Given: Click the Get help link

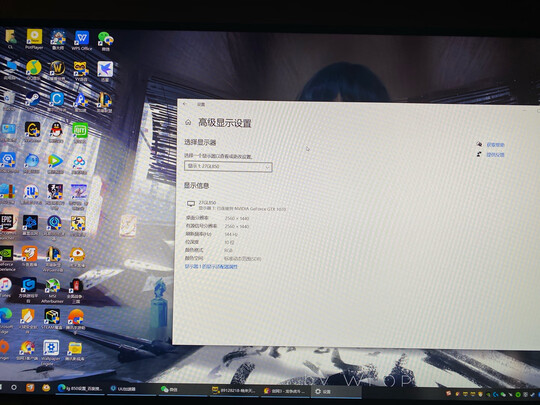Looking at the screenshot, I should click(x=495, y=145).
